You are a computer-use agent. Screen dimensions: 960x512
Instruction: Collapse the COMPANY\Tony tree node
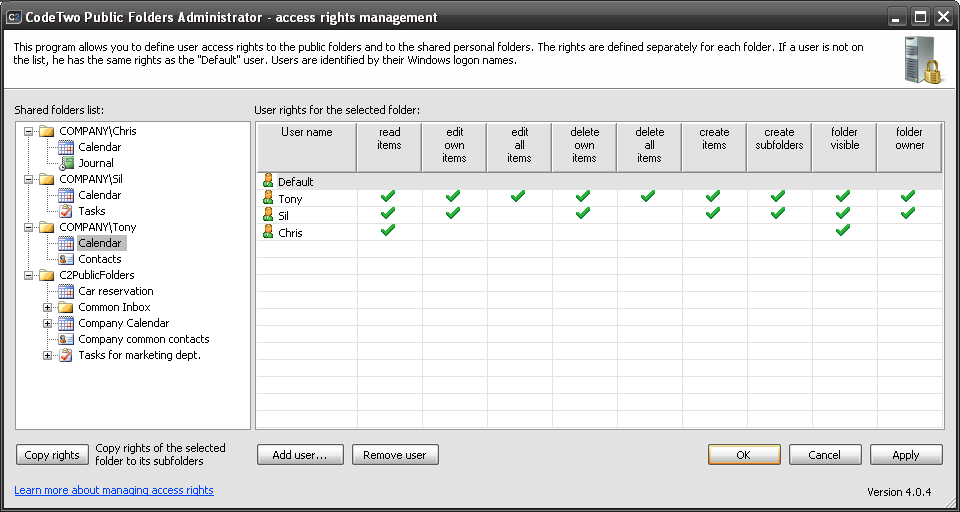[x=28, y=227]
